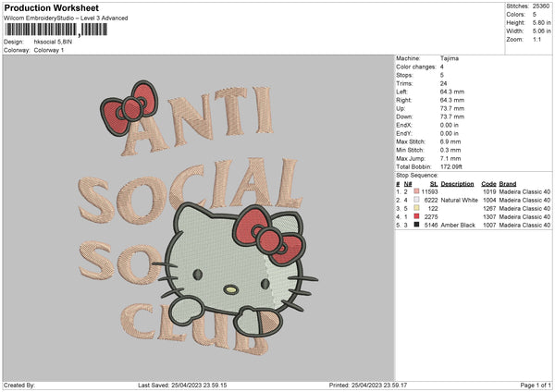The height and width of the screenshot is (392, 555).
Task: Click the cream swatch with 122 stitches
Action: pyautogui.click(x=417, y=208)
